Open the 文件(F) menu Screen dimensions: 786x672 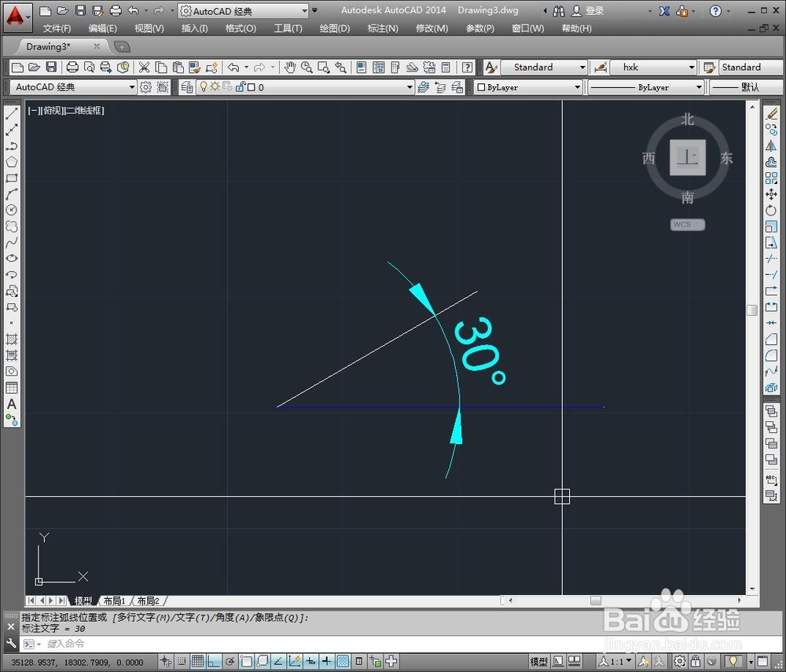pos(57,28)
